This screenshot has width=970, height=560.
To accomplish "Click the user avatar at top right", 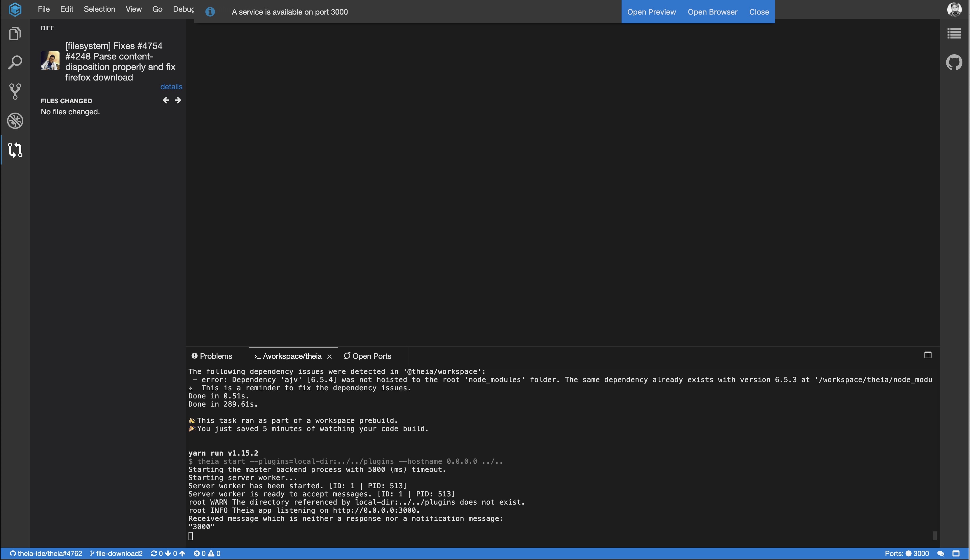I will click(954, 9).
